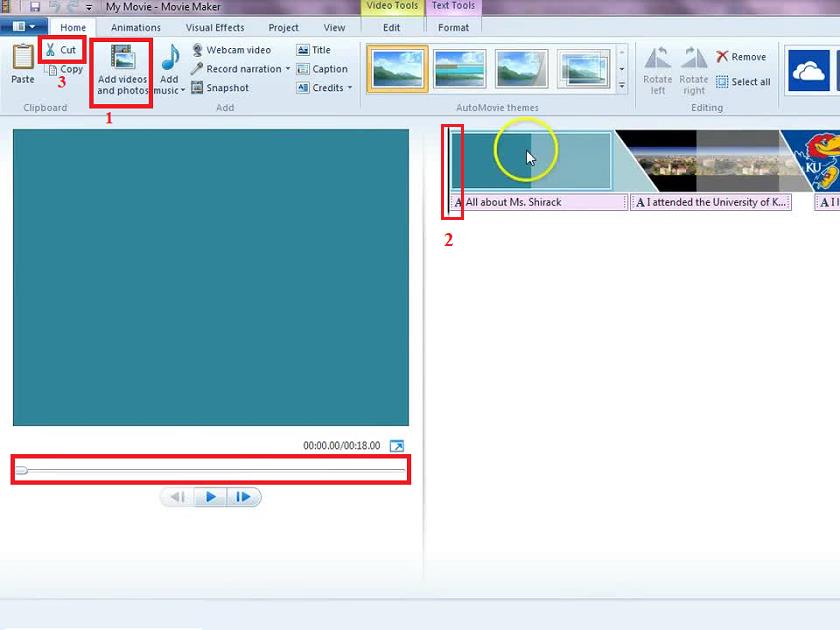840x630 pixels.
Task: Click the Rotate left icon
Action: (657, 59)
